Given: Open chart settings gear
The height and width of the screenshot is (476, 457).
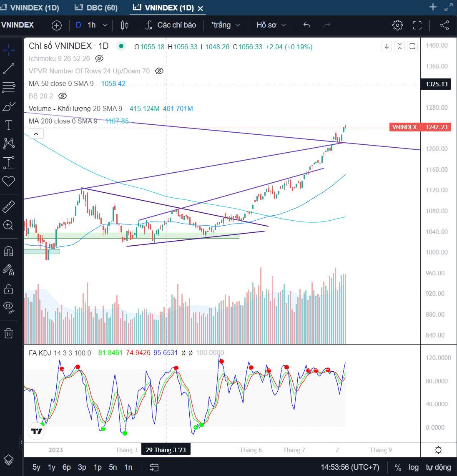Looking at the screenshot, I should tap(397, 25).
